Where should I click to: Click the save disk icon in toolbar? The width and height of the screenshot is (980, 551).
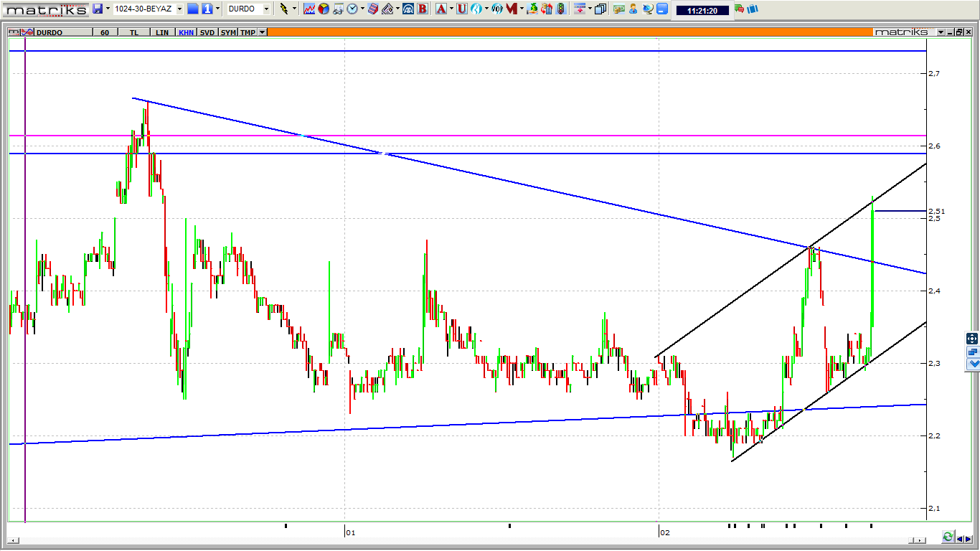[x=98, y=9]
